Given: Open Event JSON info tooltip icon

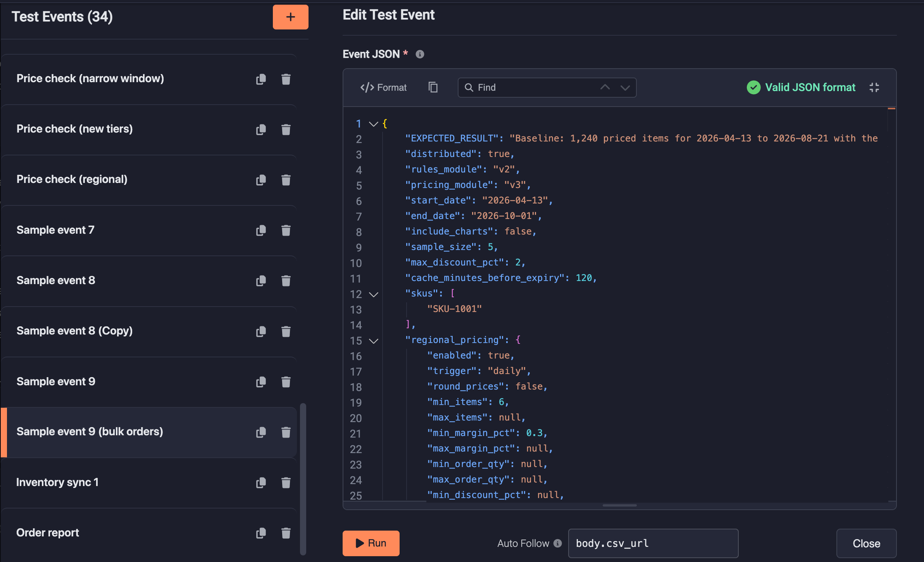Looking at the screenshot, I should click(420, 54).
